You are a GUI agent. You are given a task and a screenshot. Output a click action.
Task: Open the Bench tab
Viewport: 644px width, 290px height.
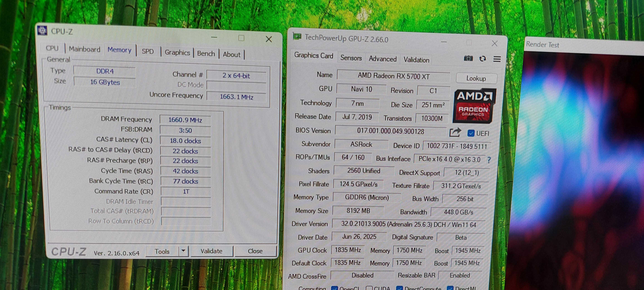click(206, 53)
